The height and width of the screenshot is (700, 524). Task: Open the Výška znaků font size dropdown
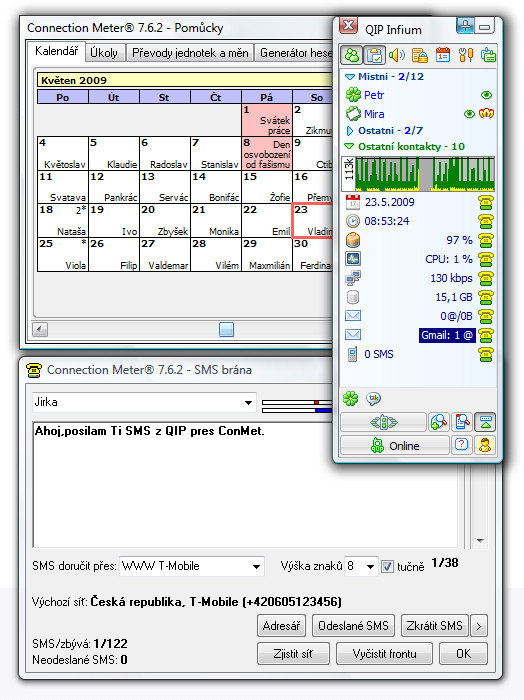[370, 567]
